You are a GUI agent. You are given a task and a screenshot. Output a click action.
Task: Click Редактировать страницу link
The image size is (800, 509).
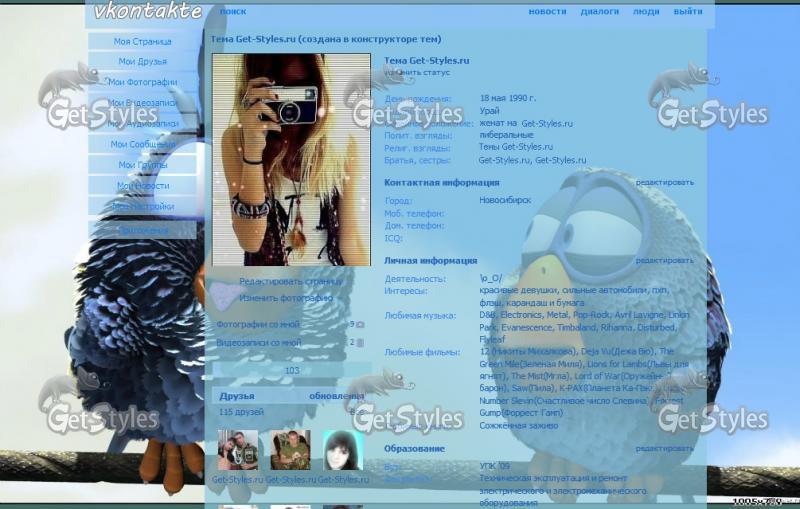(x=291, y=281)
